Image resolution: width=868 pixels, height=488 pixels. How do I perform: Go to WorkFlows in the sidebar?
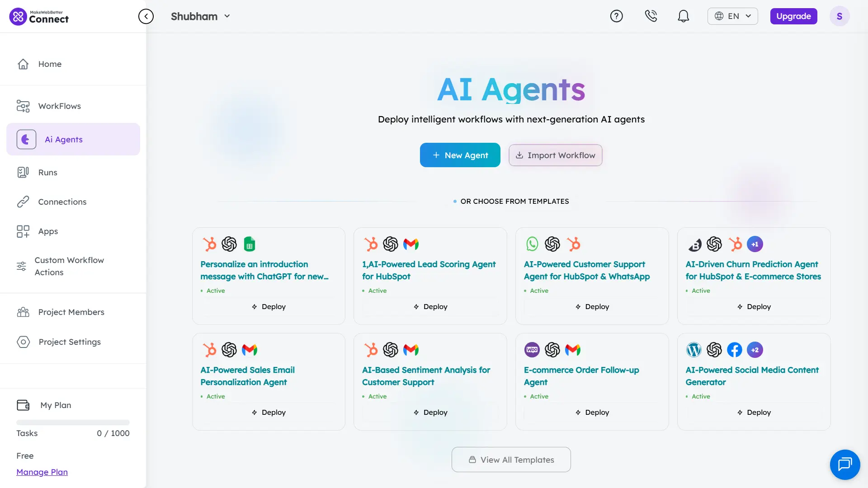click(x=59, y=106)
